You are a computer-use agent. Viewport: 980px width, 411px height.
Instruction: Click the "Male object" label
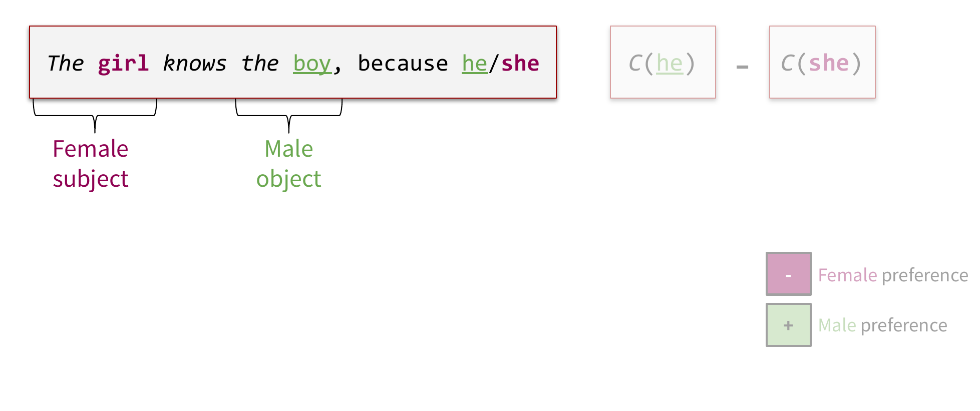pyautogui.click(x=289, y=164)
